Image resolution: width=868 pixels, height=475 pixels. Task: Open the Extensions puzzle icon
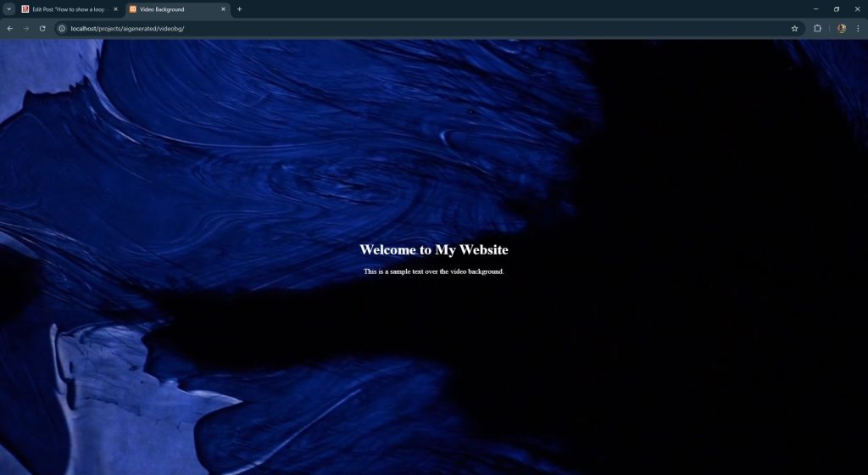(x=817, y=28)
